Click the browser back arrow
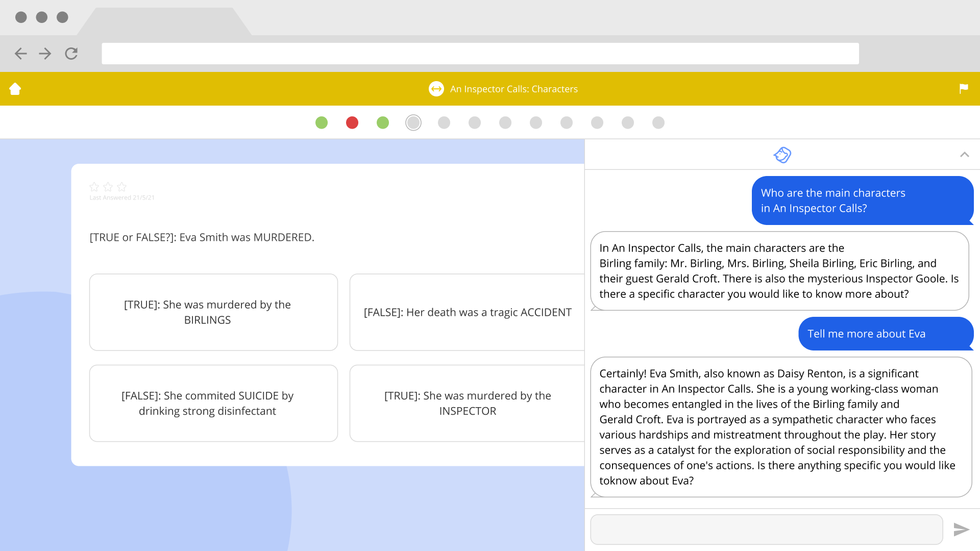Viewport: 980px width, 551px height. (21, 54)
